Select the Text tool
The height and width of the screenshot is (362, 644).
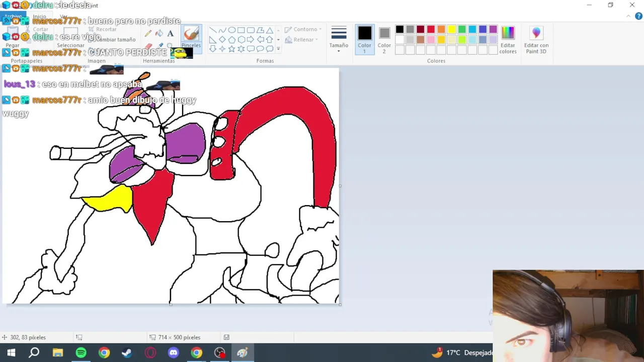pyautogui.click(x=171, y=34)
